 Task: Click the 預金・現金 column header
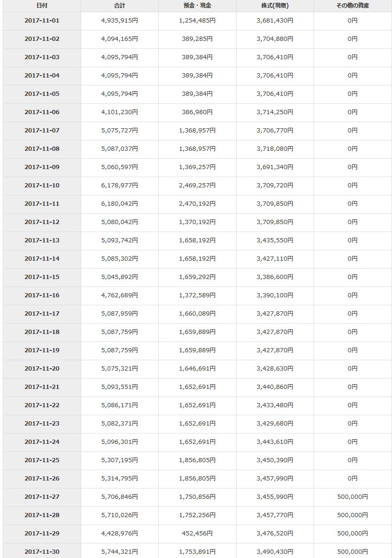click(197, 6)
